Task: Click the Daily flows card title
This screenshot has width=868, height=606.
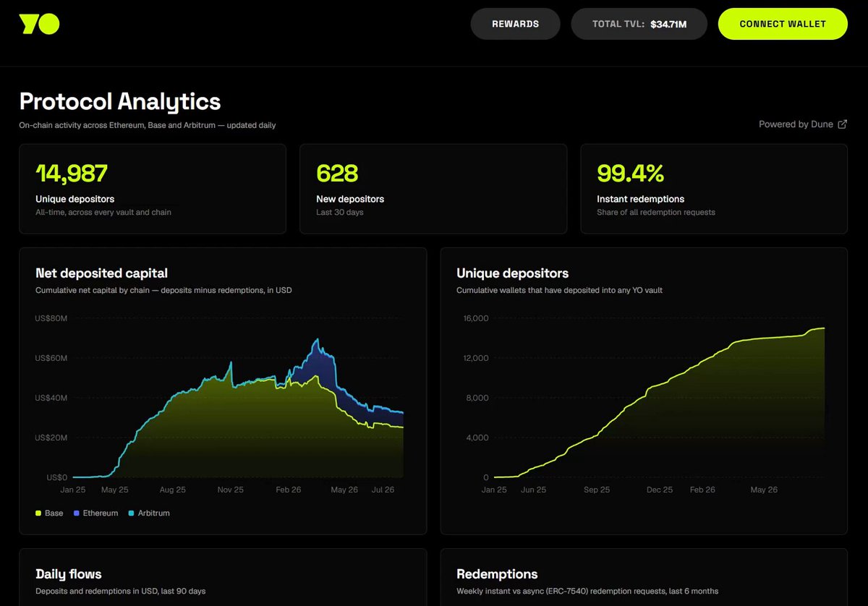Action: pos(69,574)
